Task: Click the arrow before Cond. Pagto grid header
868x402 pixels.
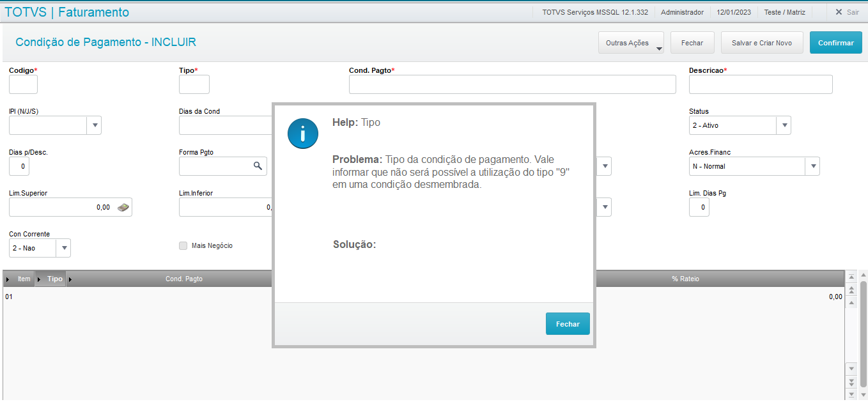Action: coord(70,279)
